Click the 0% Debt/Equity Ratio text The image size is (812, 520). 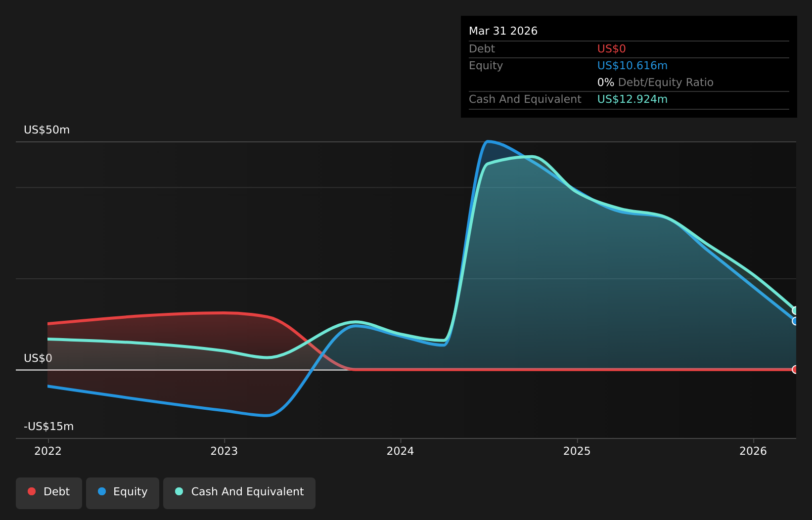[x=655, y=83]
